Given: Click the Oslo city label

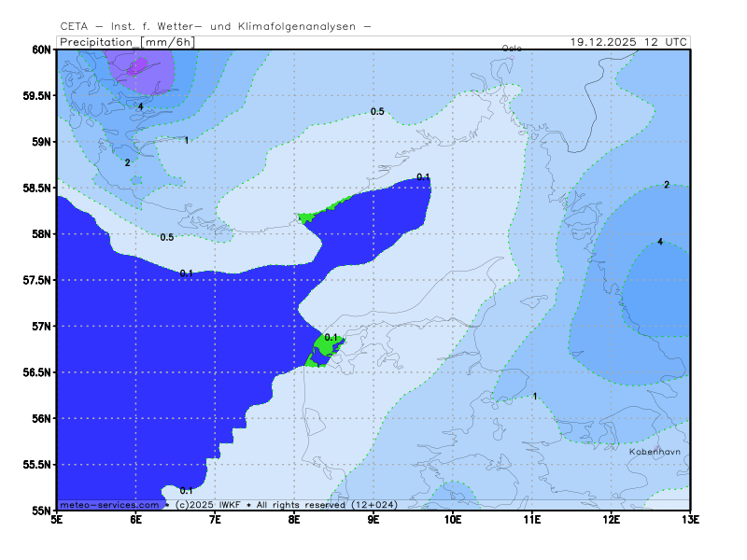Looking at the screenshot, I should coord(512,48).
